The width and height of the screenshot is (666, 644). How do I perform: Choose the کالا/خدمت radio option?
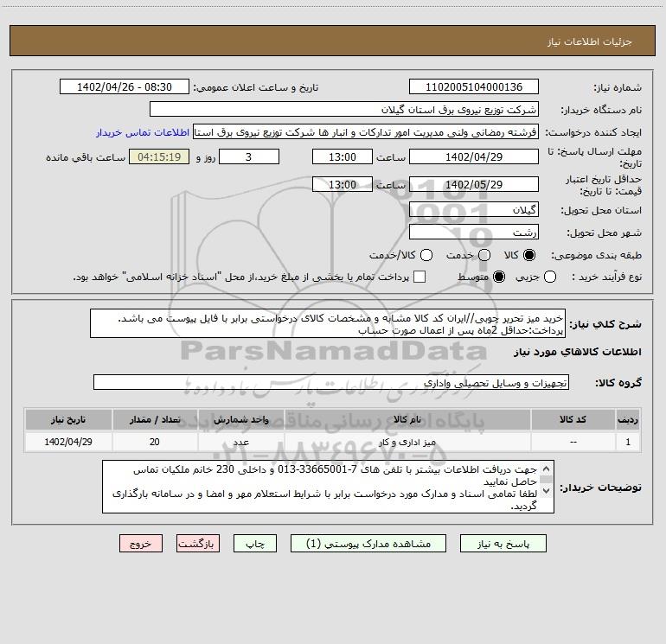click(426, 255)
